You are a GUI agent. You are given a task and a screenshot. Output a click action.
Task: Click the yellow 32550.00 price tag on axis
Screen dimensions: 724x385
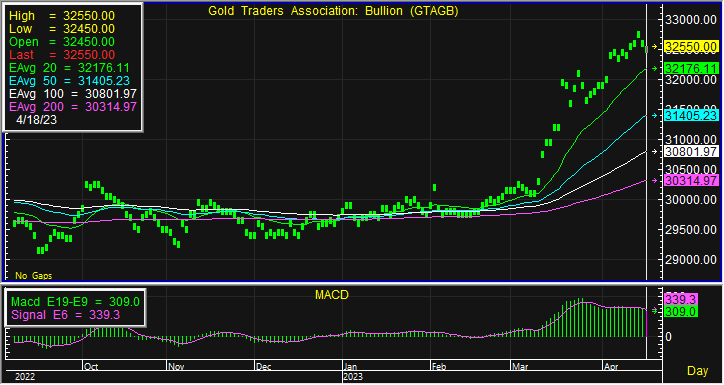click(691, 47)
